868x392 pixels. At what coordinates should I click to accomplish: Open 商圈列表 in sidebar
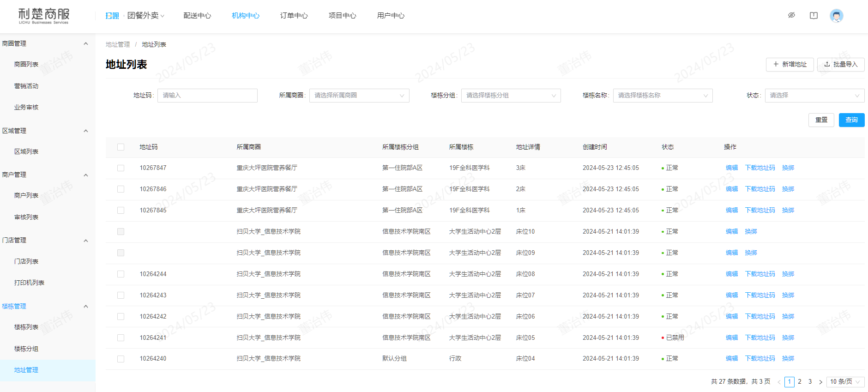pos(26,64)
